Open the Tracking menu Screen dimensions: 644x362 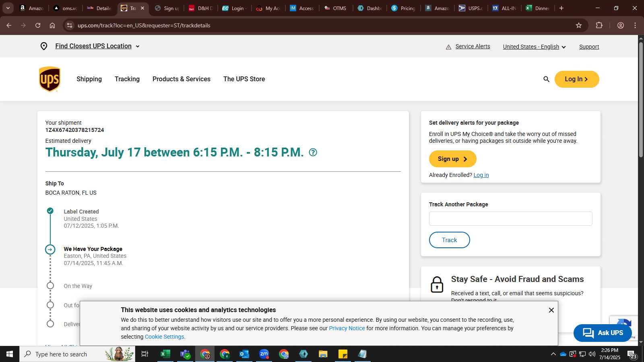coord(127,79)
